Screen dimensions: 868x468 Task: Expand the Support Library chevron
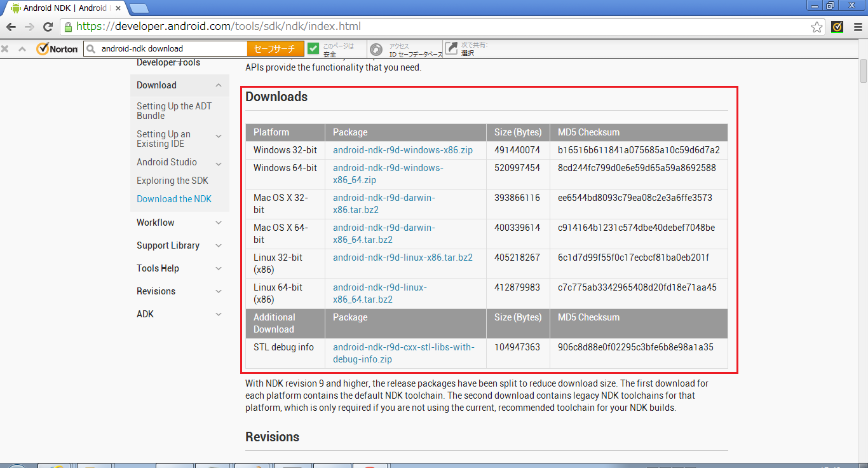coord(218,245)
